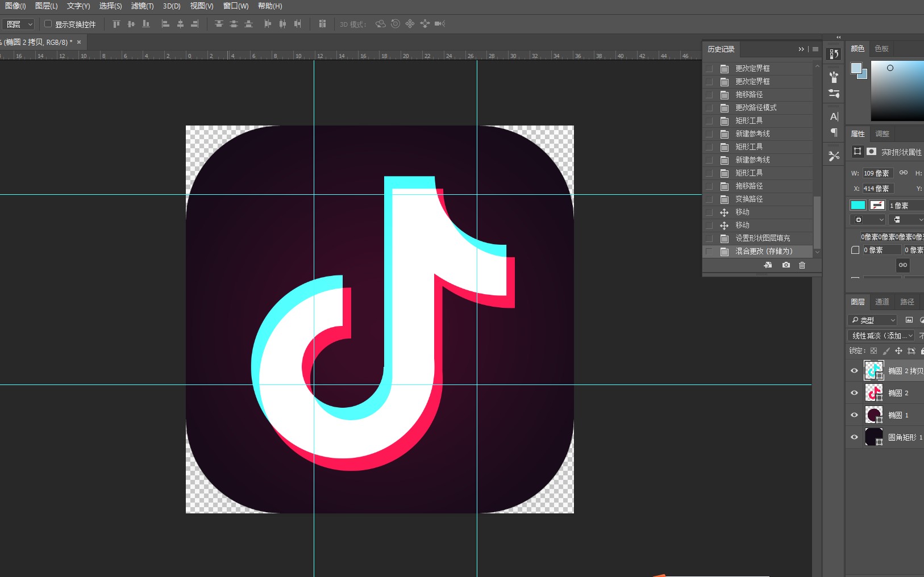
Task: Click link width and height icon
Action: [x=904, y=173]
